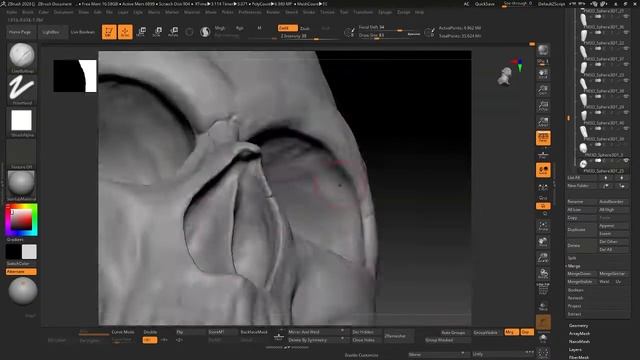The width and height of the screenshot is (640, 360).
Task: Open the Help menu
Action: [x=419, y=12]
